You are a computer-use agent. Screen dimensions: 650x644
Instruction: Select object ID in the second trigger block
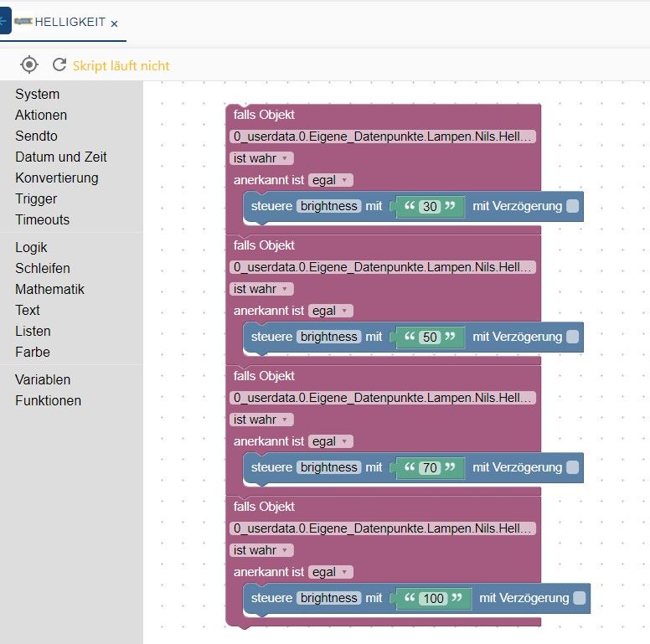click(x=383, y=267)
